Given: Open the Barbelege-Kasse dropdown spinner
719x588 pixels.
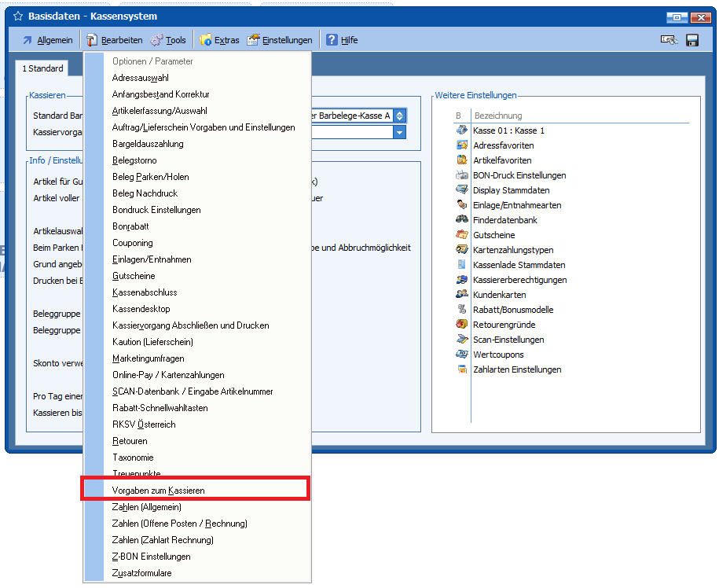Looking at the screenshot, I should click(400, 116).
